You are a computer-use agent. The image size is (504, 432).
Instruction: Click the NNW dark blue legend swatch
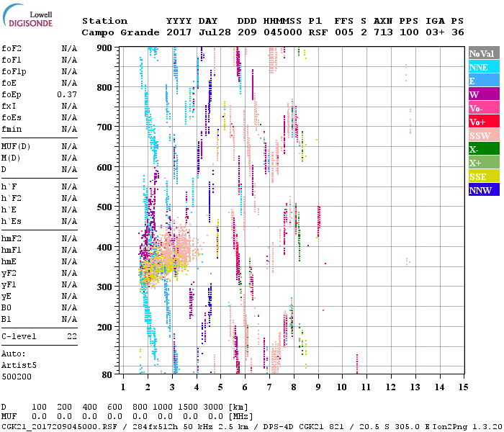(483, 190)
